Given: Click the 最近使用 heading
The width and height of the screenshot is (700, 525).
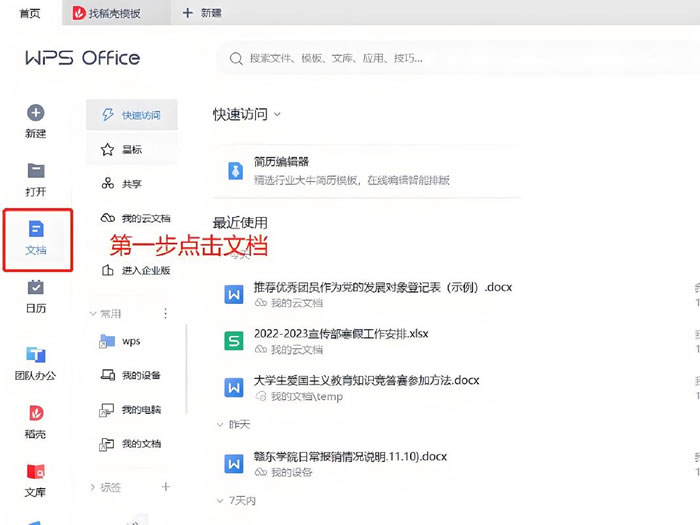Looking at the screenshot, I should (x=240, y=223).
